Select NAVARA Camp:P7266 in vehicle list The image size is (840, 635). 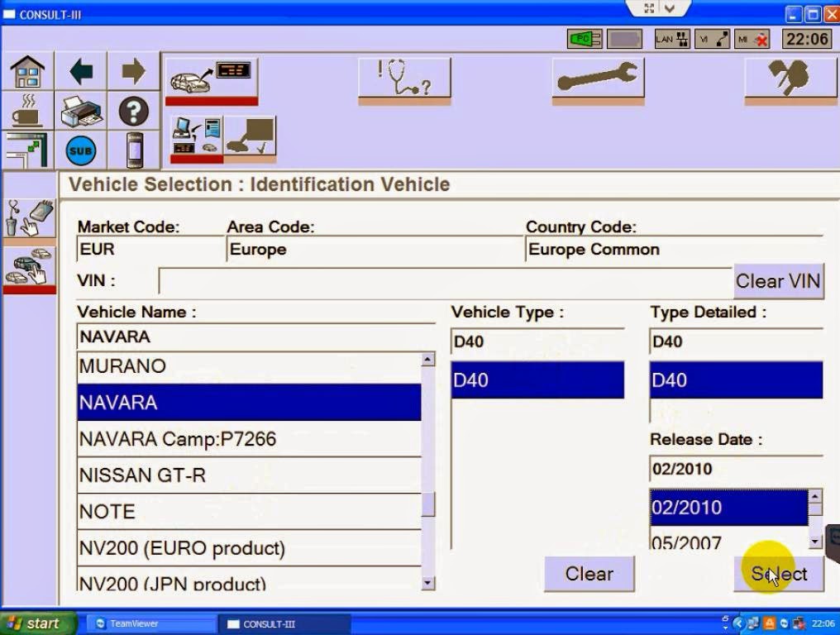pos(249,439)
